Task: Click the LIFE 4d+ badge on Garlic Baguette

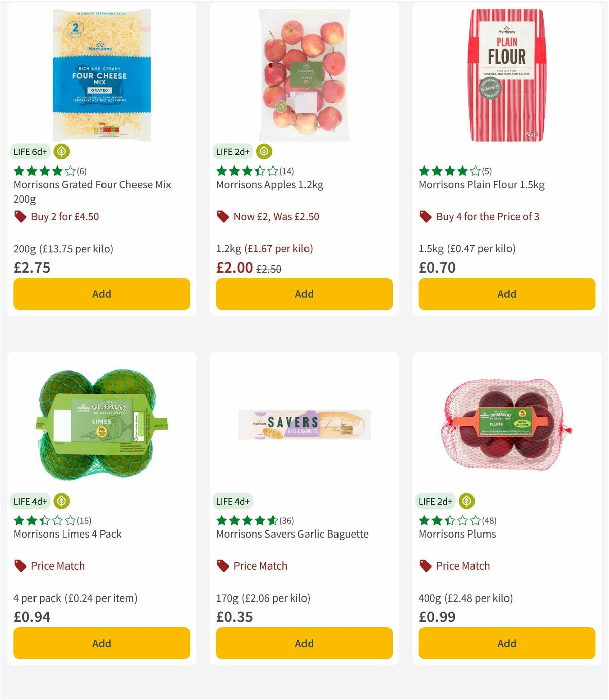Action: (232, 501)
